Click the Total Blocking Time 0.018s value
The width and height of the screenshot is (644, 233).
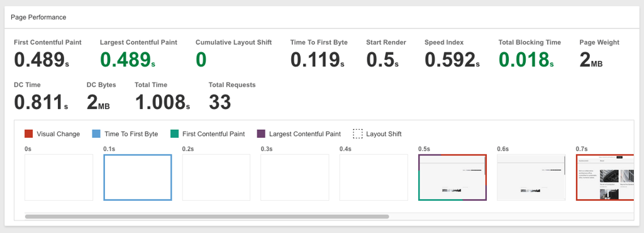point(526,60)
